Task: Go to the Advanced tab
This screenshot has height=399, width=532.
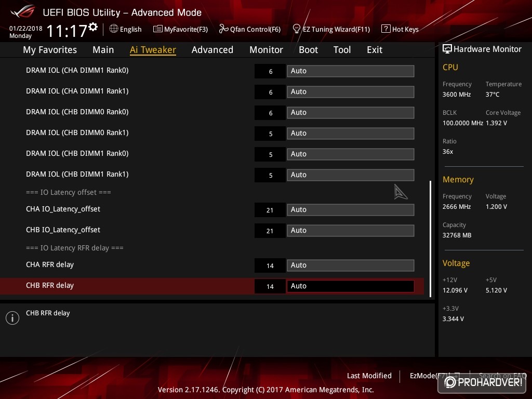Action: [x=212, y=50]
